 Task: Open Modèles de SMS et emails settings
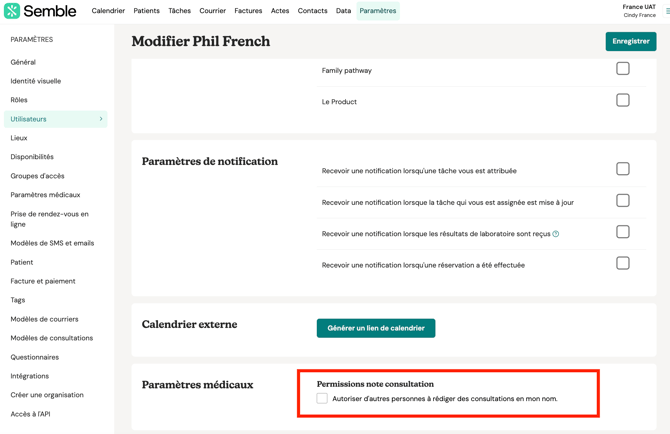tap(52, 243)
